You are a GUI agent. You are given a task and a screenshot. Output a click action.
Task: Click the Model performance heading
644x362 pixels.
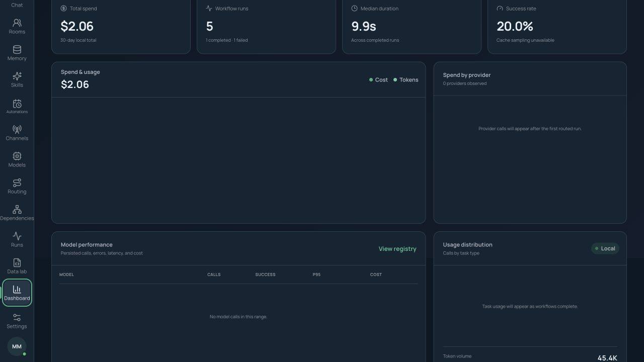pyautogui.click(x=87, y=245)
